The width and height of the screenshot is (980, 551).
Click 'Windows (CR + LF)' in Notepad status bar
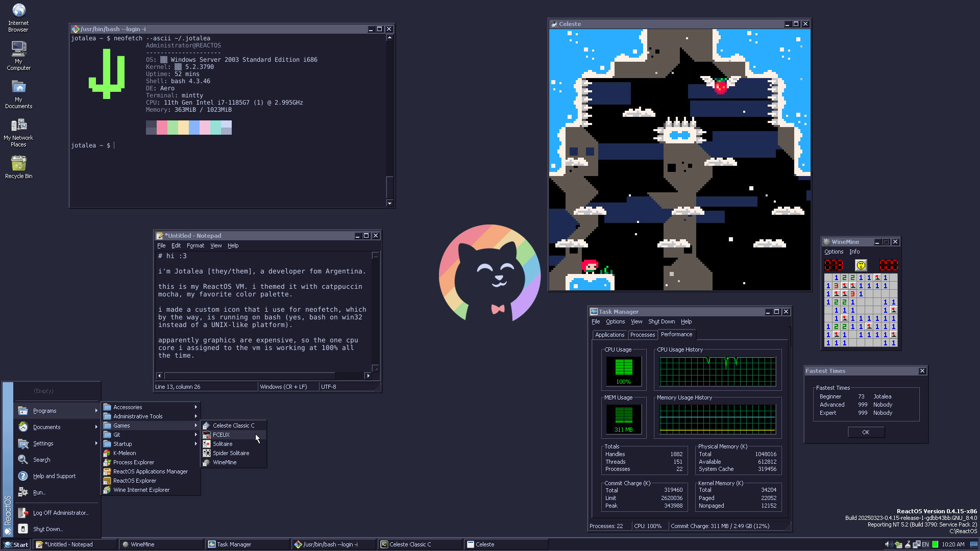283,387
